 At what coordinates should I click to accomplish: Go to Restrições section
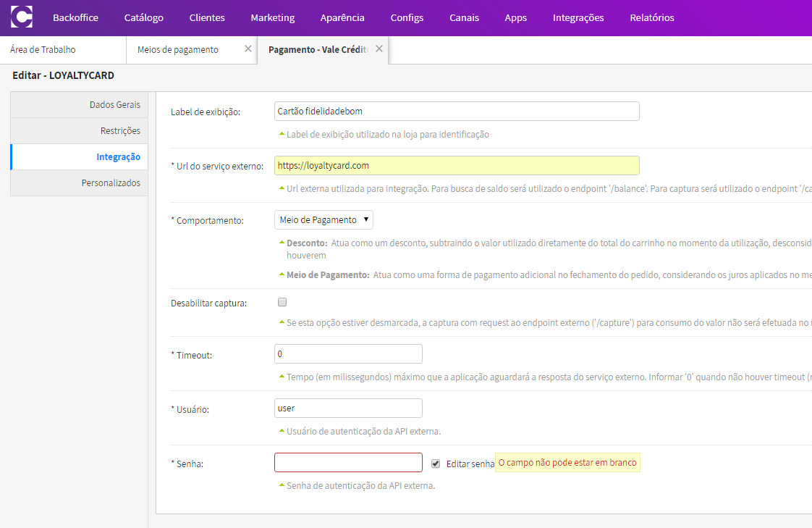coord(79,130)
